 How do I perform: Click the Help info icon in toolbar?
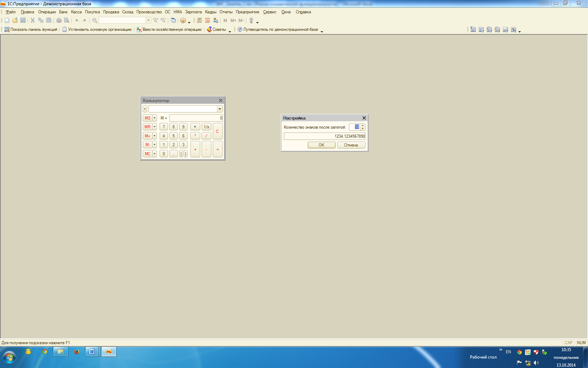[183, 20]
